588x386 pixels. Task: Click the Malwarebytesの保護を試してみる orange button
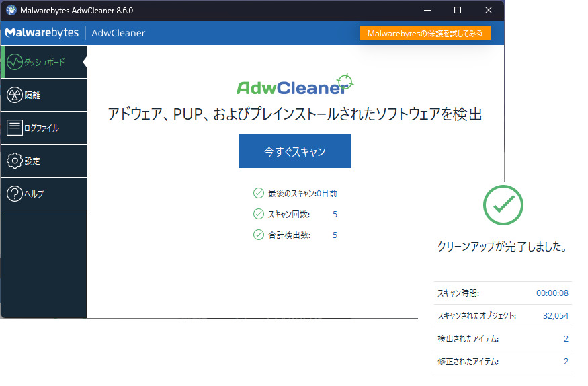[425, 33]
